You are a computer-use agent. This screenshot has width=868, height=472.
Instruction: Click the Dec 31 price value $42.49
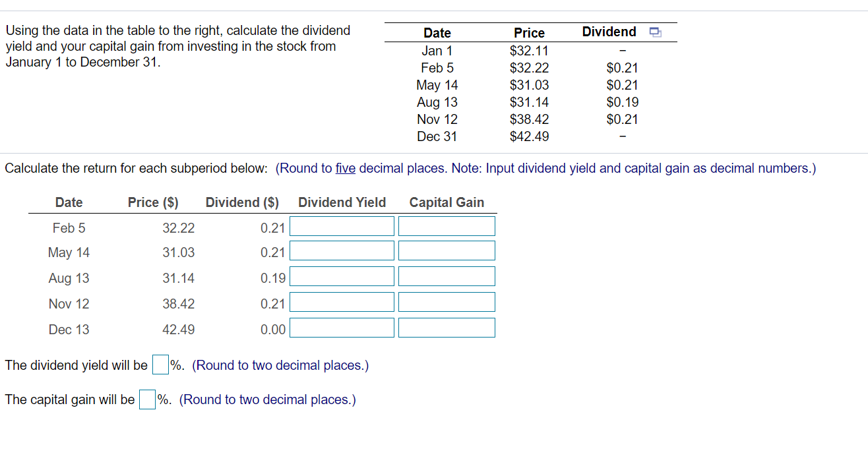point(528,136)
